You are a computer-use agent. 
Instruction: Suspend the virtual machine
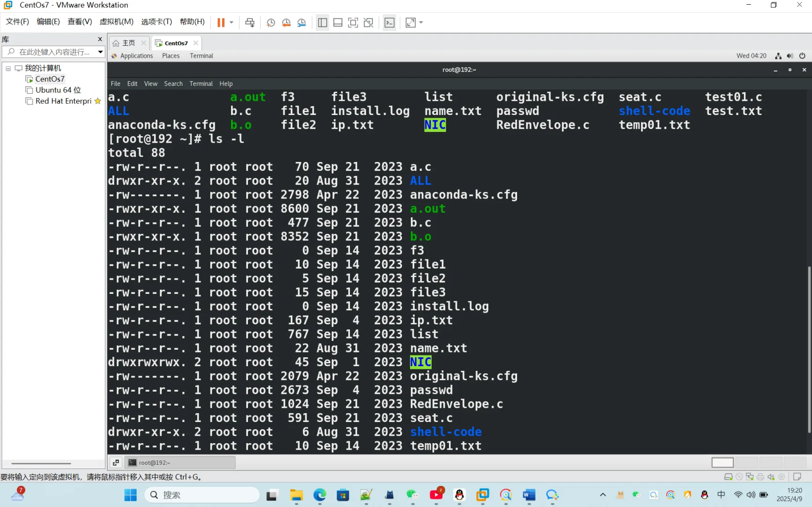[x=221, y=22]
